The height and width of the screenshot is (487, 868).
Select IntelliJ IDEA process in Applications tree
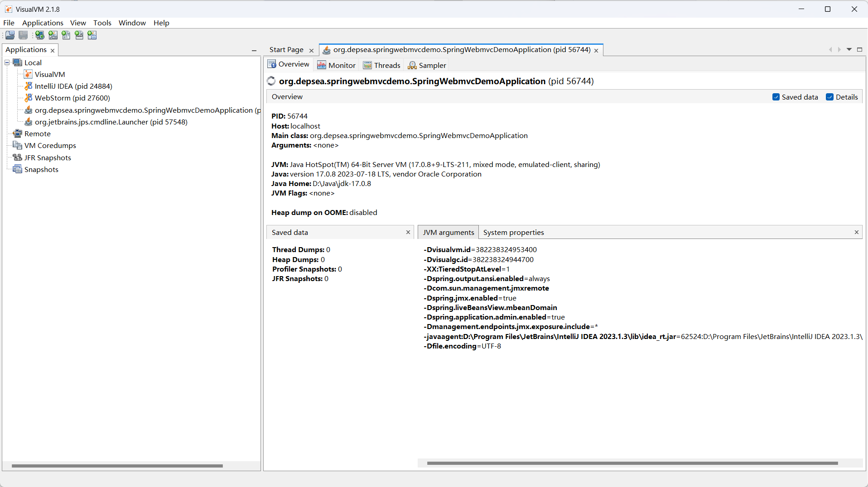[73, 86]
